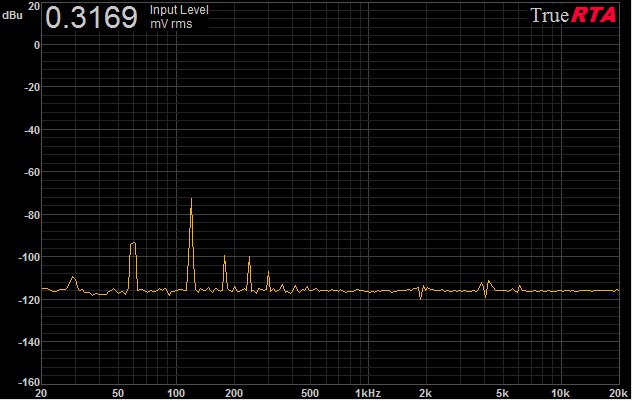
Task: Click the 1kHz frequency axis label
Action: click(368, 393)
